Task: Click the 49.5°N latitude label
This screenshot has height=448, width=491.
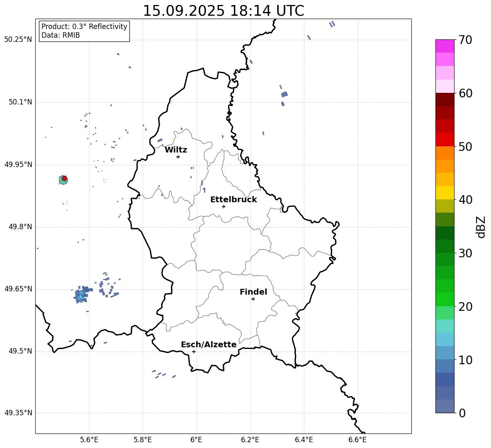Action: coord(20,351)
